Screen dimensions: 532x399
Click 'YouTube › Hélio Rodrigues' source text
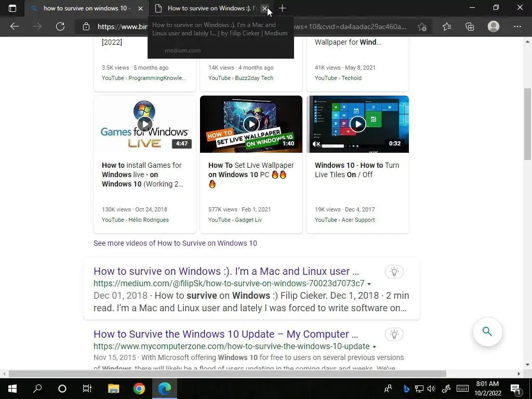[135, 220]
